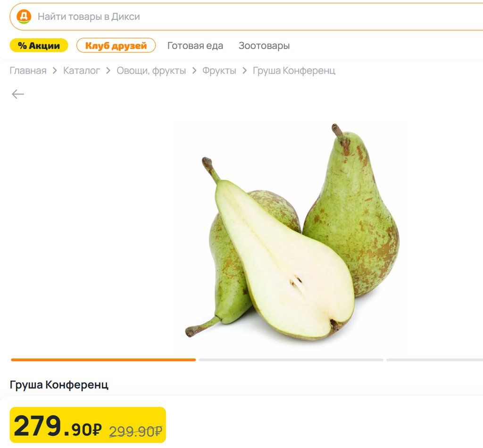This screenshot has width=483, height=448.
Task: Open the % Акции promotions tab
Action: pos(39,45)
